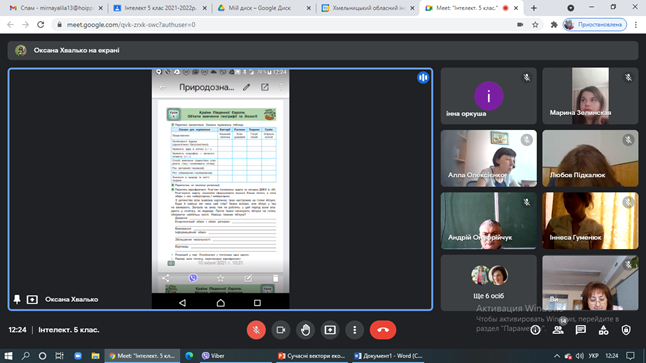Click camera permission icon in address bar
Viewport: 646px width, 363px height.
click(520, 25)
